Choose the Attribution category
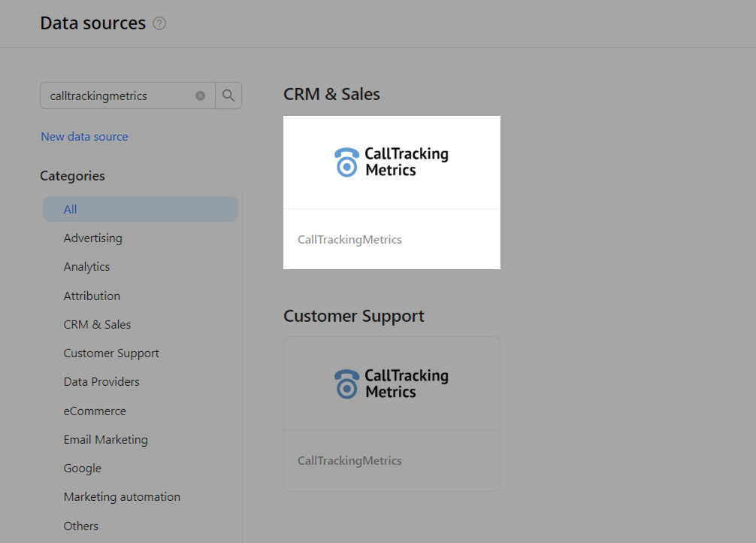The width and height of the screenshot is (756, 543). (x=92, y=296)
